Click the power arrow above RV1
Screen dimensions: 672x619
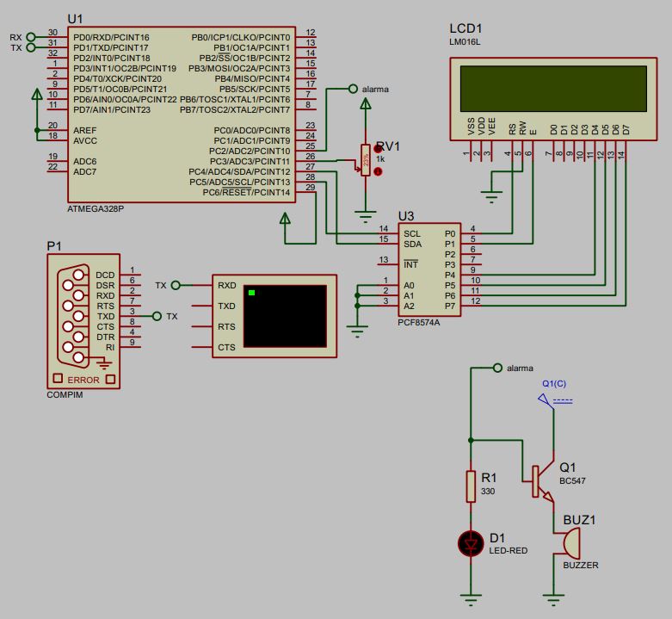(365, 103)
